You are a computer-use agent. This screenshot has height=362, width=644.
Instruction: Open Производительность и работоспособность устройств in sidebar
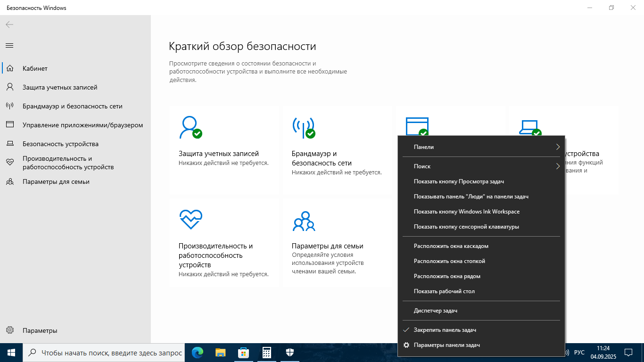(75, 163)
